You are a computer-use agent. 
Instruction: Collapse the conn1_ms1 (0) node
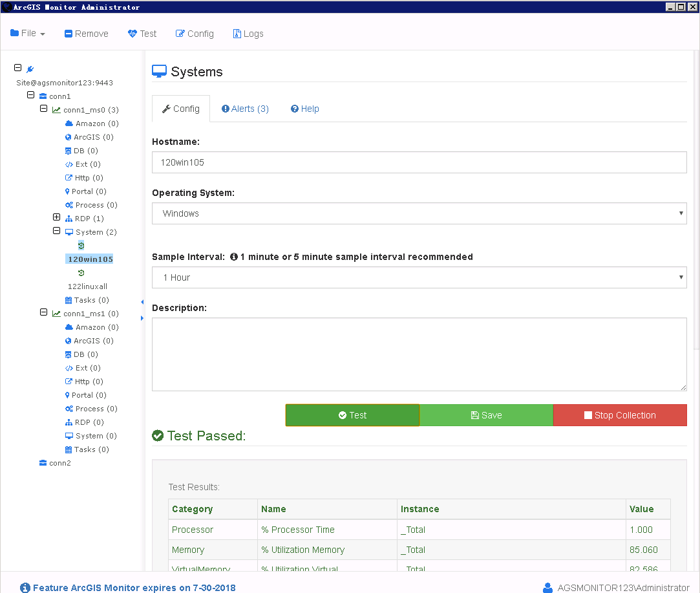tap(44, 312)
